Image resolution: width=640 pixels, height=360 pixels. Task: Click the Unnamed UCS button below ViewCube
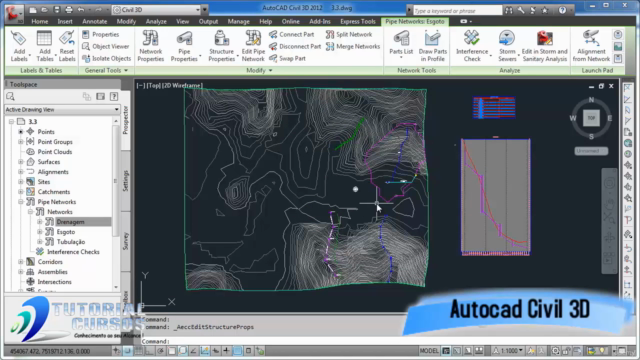click(x=591, y=151)
